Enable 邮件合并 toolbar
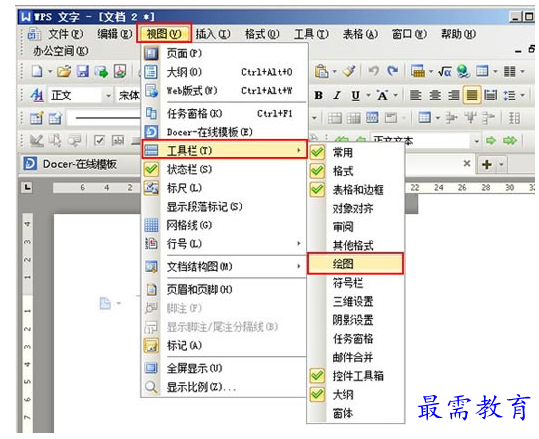The height and width of the screenshot is (439, 539). click(355, 357)
